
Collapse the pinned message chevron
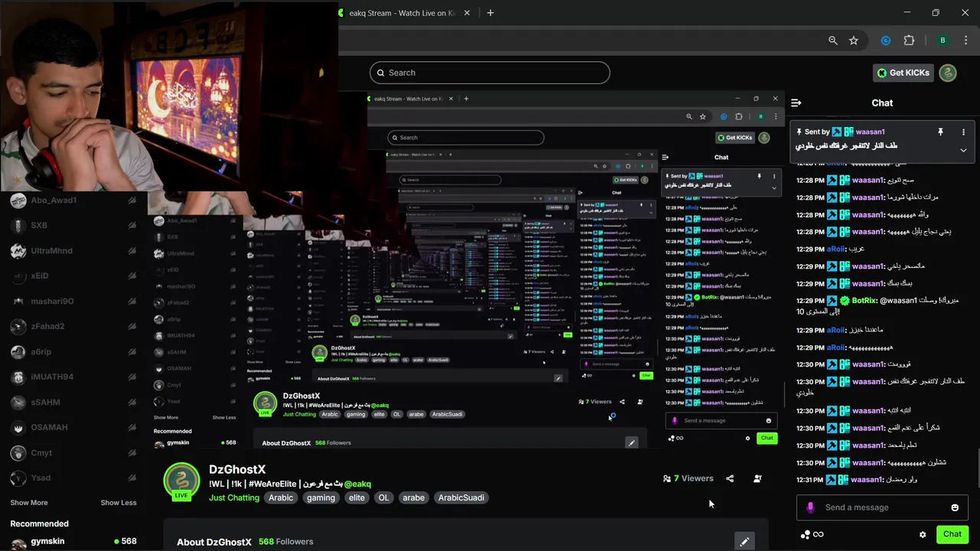tap(963, 150)
